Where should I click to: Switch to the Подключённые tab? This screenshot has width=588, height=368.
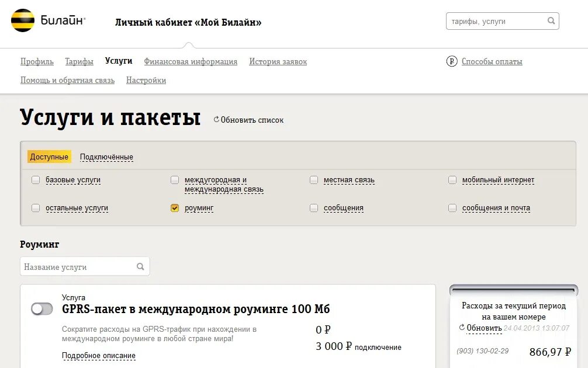tap(106, 157)
